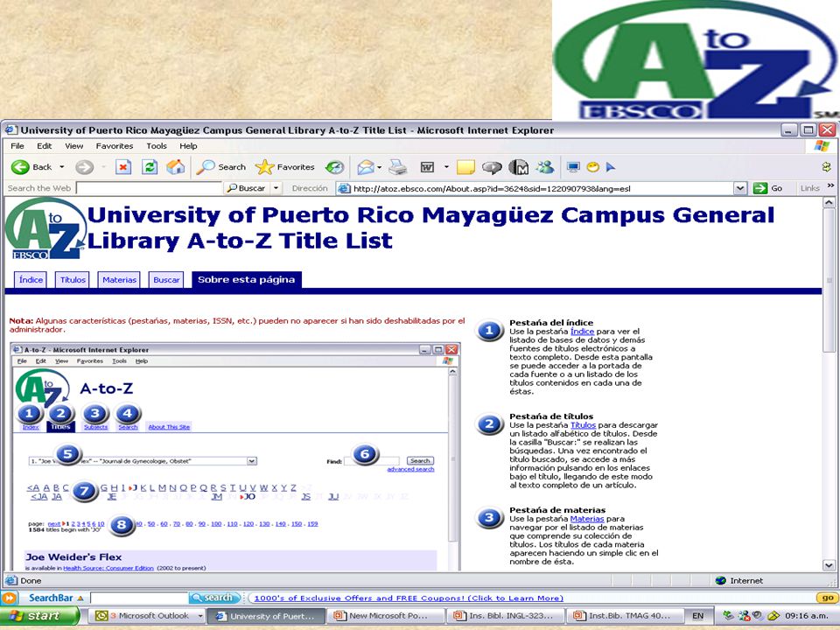
Task: Expand the Word edit dropdown arrow
Action: tap(446, 167)
